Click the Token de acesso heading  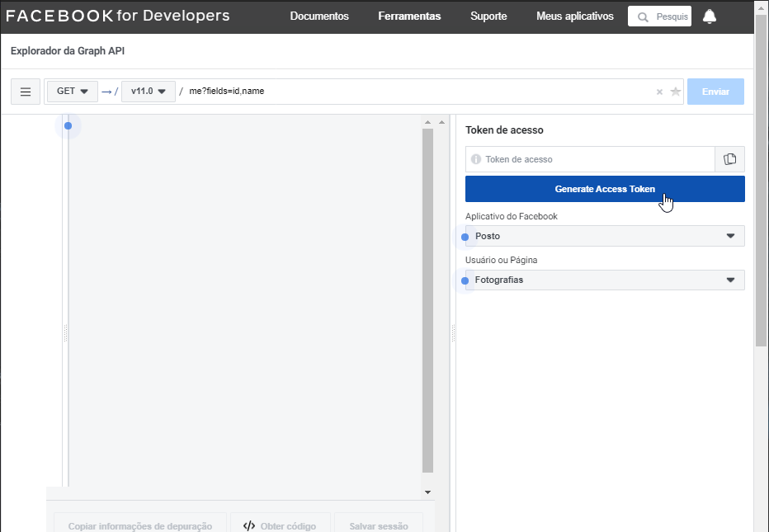pos(504,130)
